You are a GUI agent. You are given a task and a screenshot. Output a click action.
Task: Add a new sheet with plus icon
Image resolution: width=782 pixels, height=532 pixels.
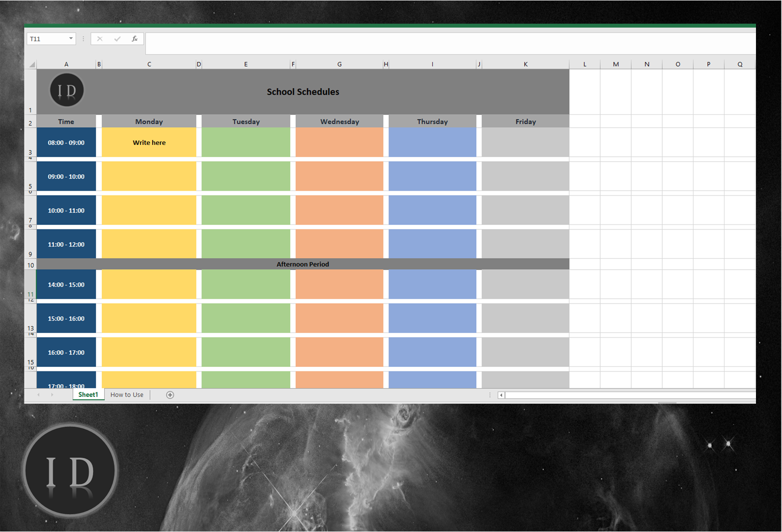pyautogui.click(x=170, y=395)
